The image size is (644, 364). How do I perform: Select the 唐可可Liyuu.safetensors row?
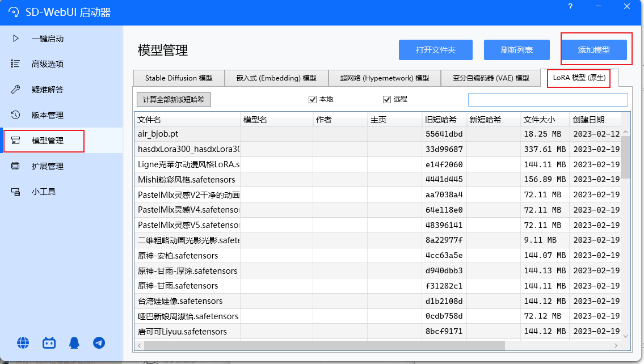pos(377,331)
